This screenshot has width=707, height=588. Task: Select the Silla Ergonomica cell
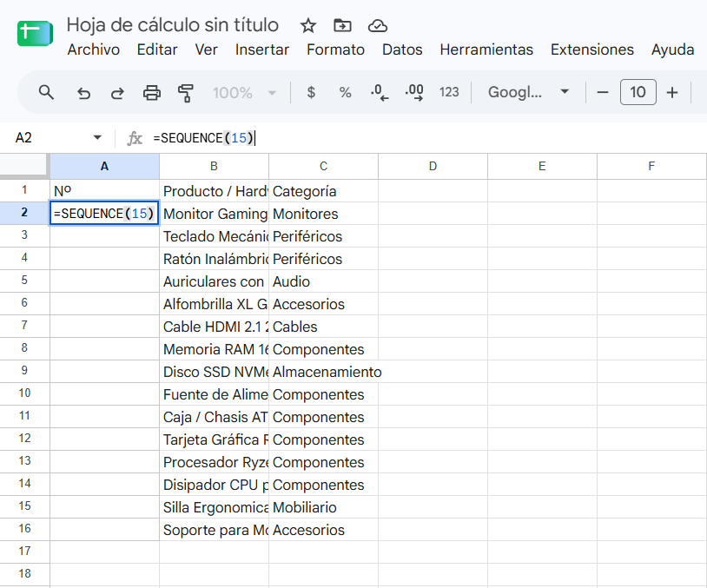coord(215,507)
